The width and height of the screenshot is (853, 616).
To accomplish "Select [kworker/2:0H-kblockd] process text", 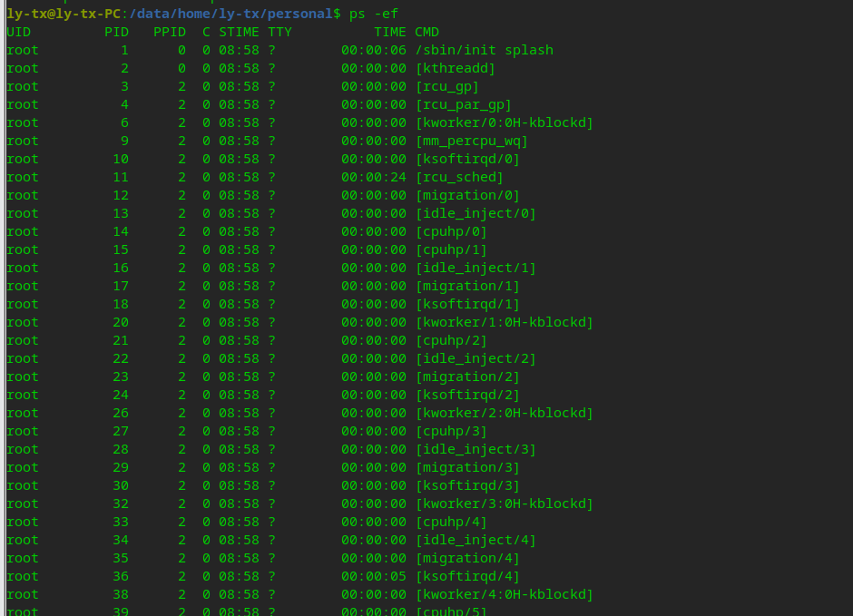I will [505, 413].
